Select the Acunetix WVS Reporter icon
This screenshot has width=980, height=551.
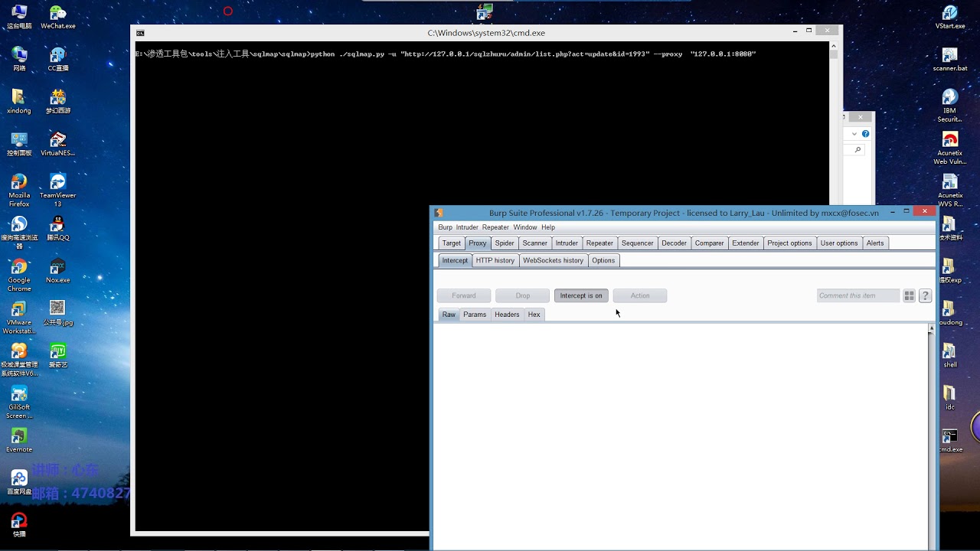950,191
